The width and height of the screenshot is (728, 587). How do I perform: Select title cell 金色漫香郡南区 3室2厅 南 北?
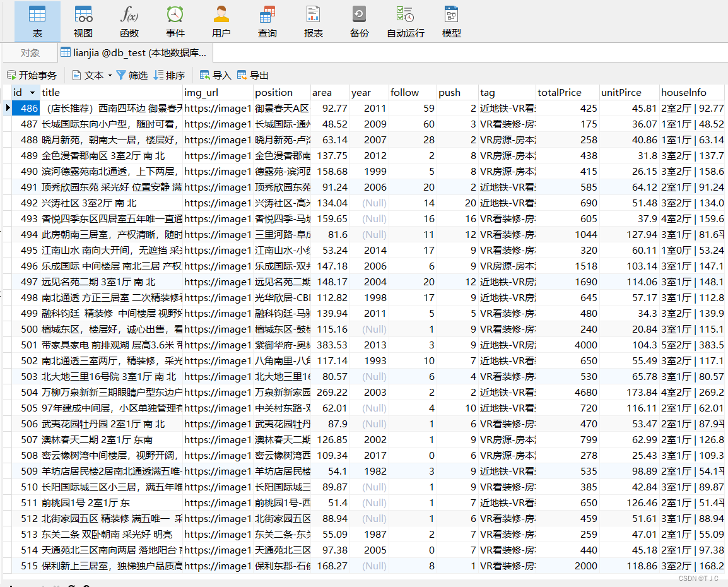(111, 155)
